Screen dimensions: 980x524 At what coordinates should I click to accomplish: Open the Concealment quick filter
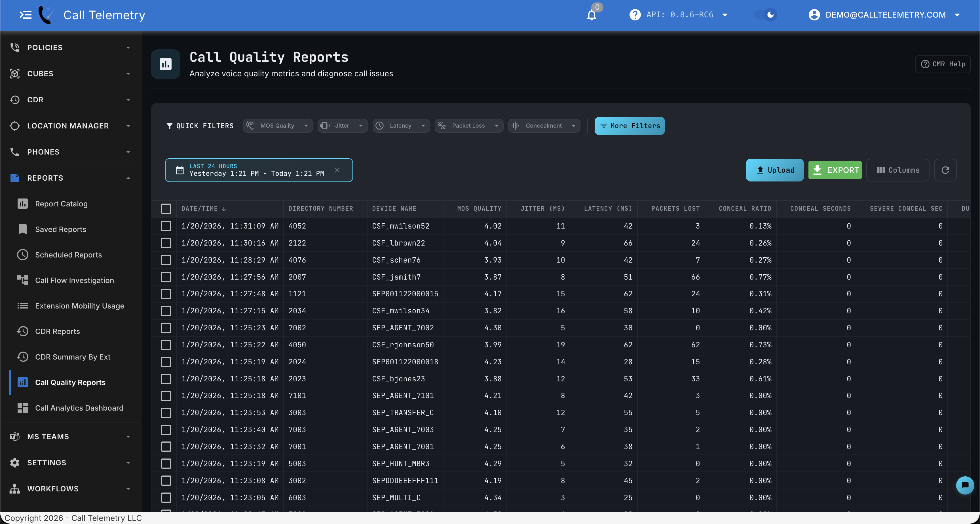(x=544, y=126)
